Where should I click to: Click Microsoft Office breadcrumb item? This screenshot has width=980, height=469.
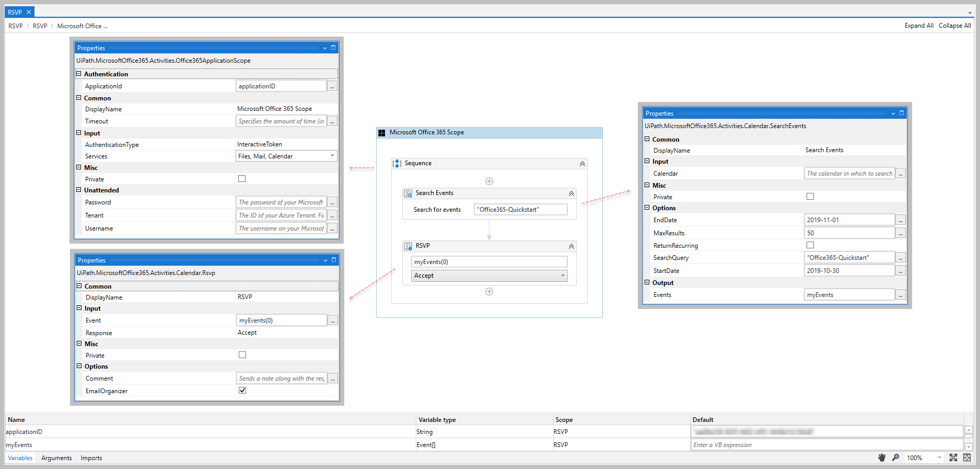pyautogui.click(x=82, y=26)
